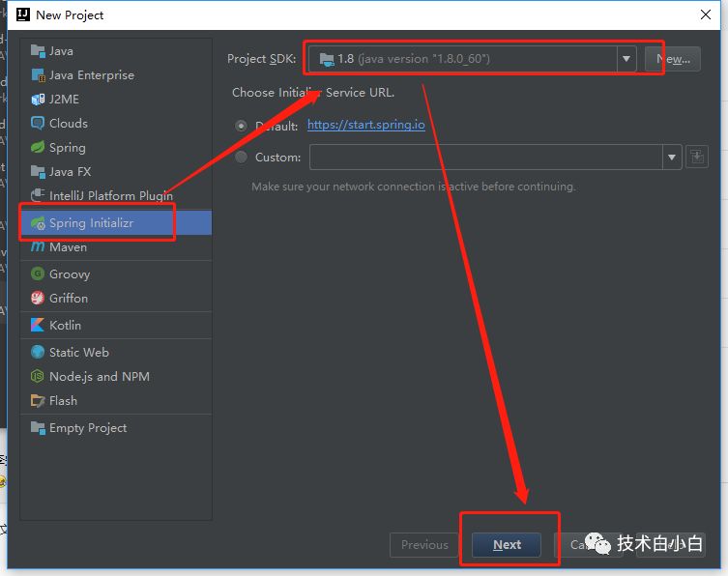Click the Spring green leaf icon
Viewport: 728px width, 576px height.
[x=38, y=147]
